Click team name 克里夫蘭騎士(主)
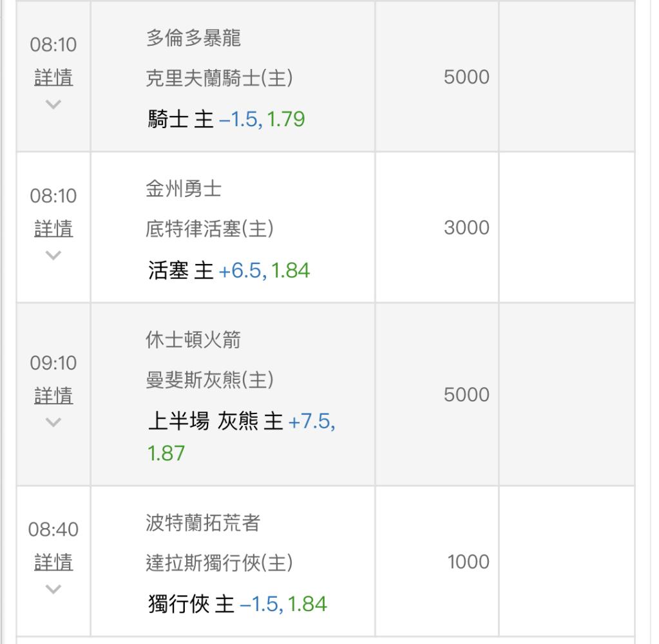The width and height of the screenshot is (659, 644). 219,79
